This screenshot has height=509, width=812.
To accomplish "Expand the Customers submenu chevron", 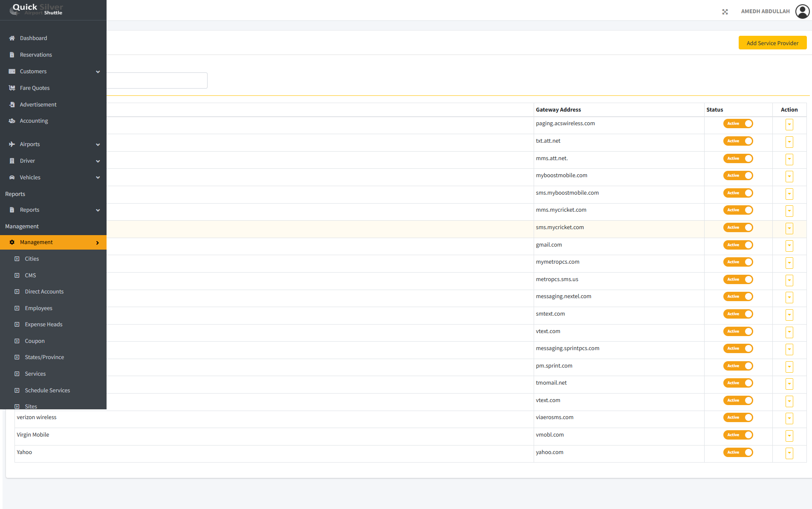I will click(x=98, y=72).
